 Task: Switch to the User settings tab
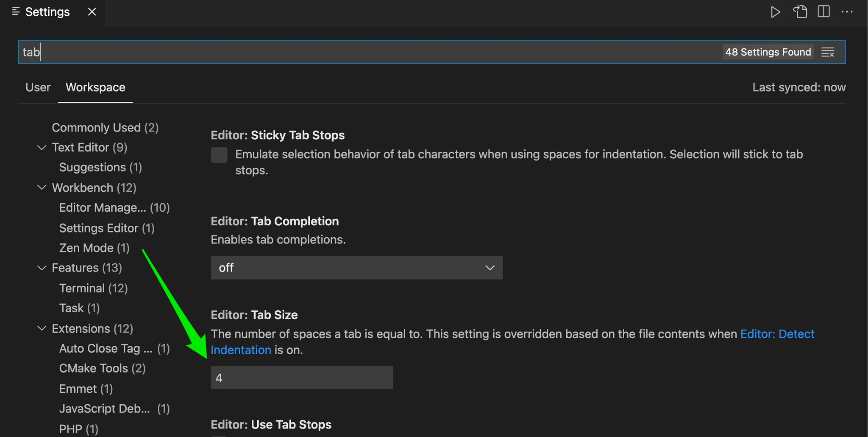[x=38, y=87]
